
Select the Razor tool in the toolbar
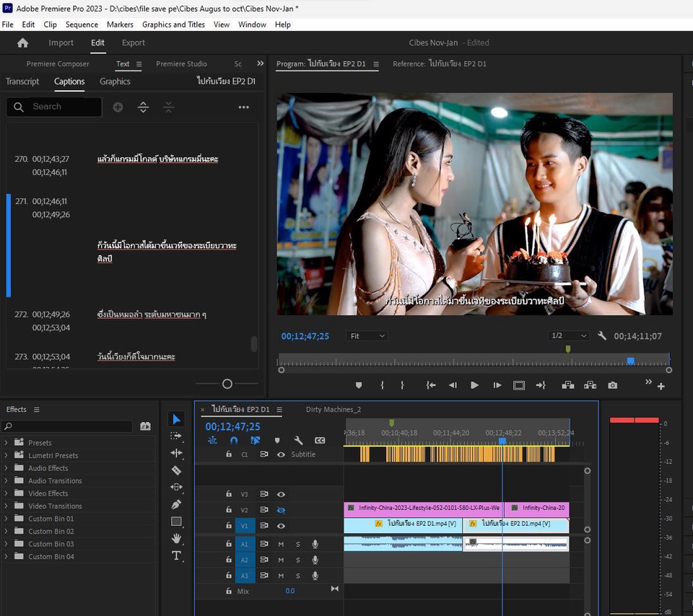[176, 470]
